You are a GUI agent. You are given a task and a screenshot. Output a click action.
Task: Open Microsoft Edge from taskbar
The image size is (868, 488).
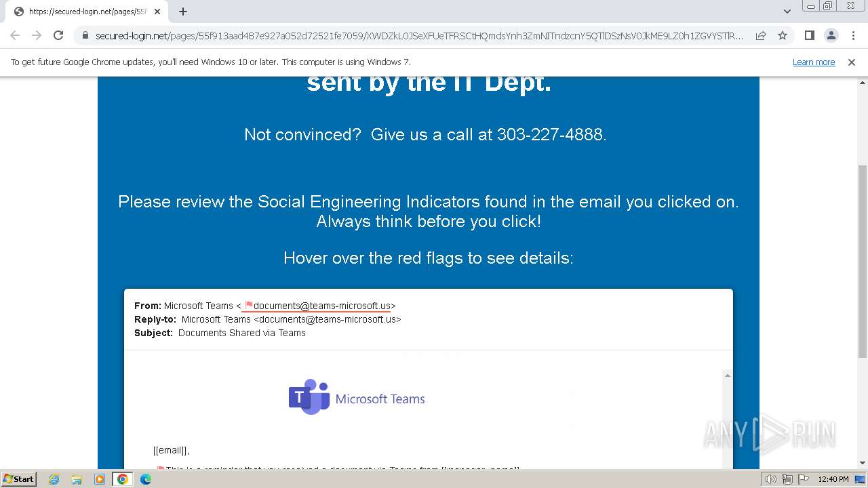146,479
